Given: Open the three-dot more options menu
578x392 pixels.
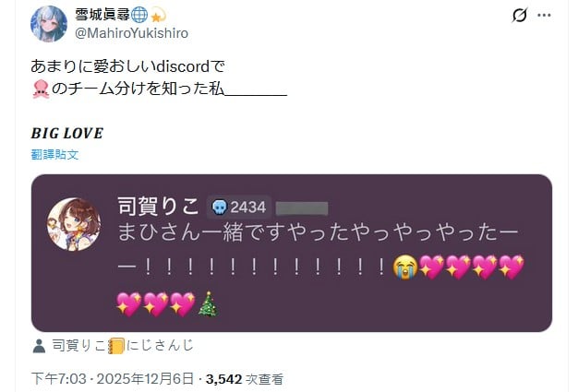Looking at the screenshot, I should click(544, 16).
